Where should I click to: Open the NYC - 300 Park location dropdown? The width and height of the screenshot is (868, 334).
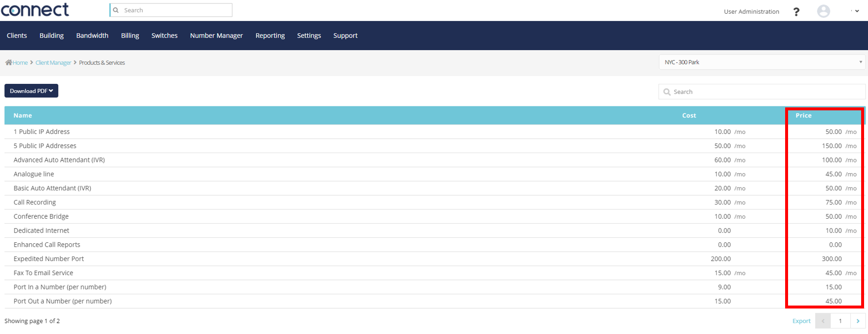point(762,62)
